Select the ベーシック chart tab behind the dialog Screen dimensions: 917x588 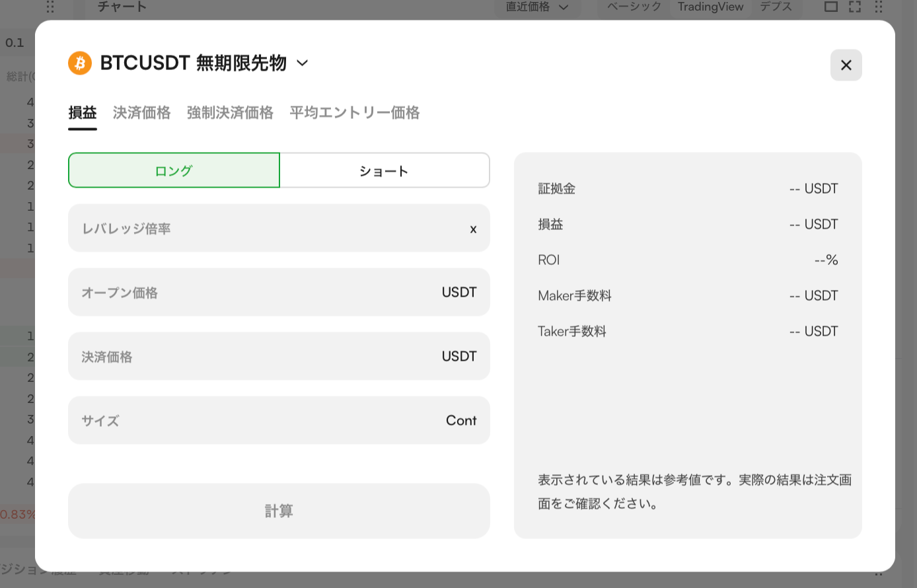tap(634, 7)
